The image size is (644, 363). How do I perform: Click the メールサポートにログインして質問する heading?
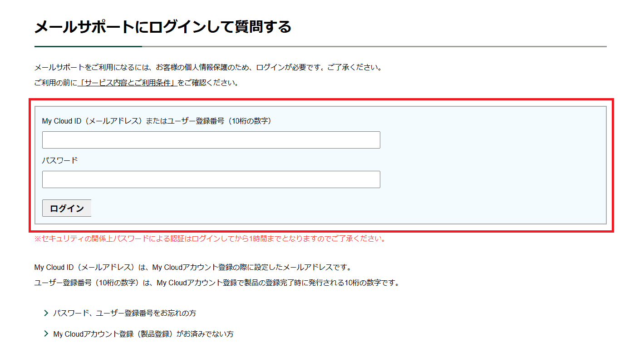click(162, 27)
